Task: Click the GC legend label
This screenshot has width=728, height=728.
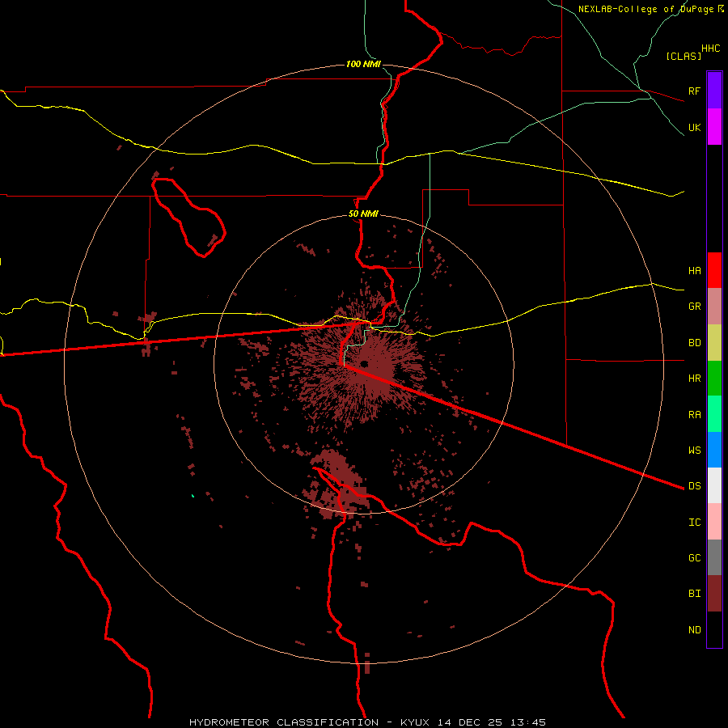Action: point(694,558)
